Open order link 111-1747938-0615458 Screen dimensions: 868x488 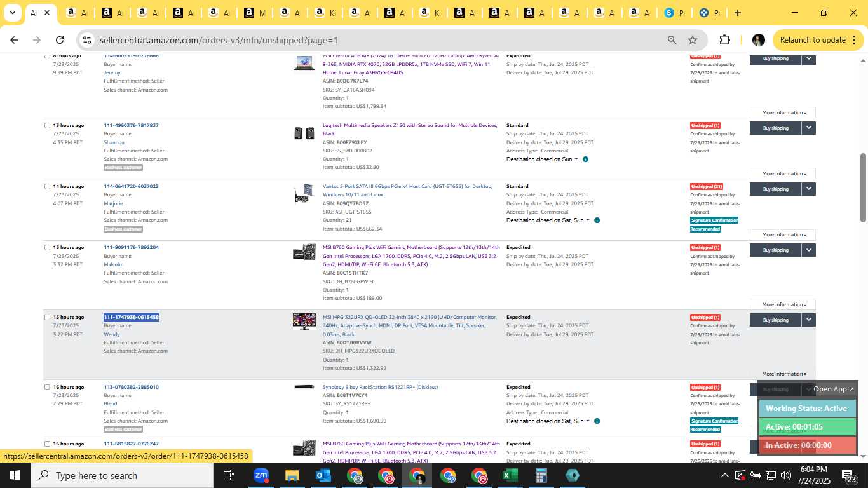point(131,317)
